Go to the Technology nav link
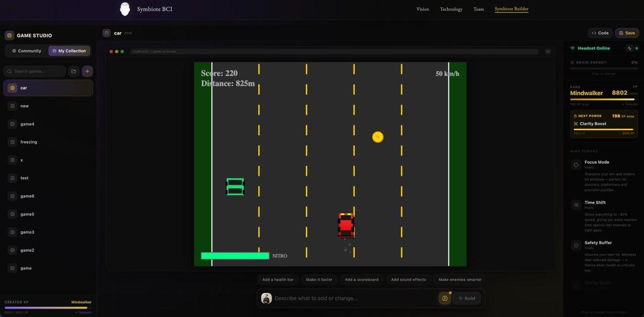 tap(451, 9)
